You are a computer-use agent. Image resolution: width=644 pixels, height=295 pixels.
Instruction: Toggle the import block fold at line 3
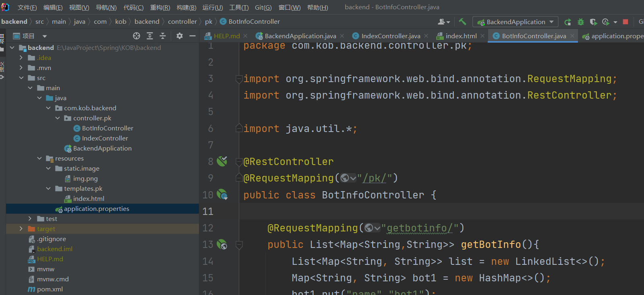tap(239, 79)
